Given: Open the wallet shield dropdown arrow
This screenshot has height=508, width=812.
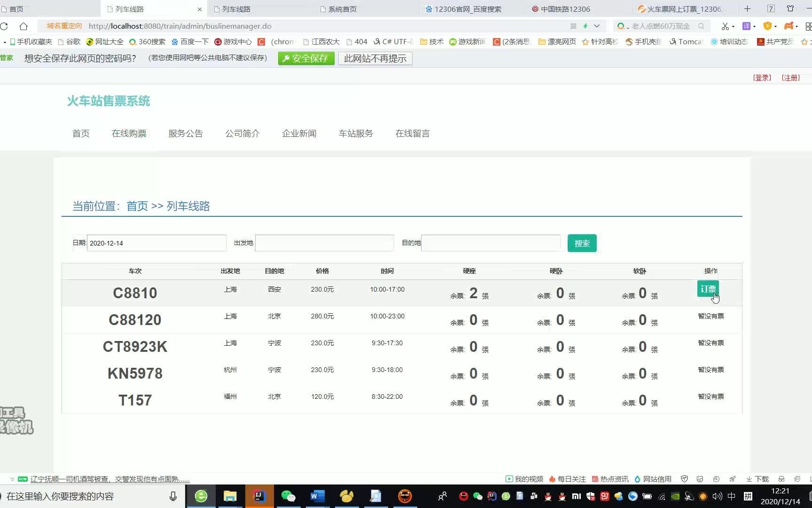Looking at the screenshot, I should click(x=775, y=27).
